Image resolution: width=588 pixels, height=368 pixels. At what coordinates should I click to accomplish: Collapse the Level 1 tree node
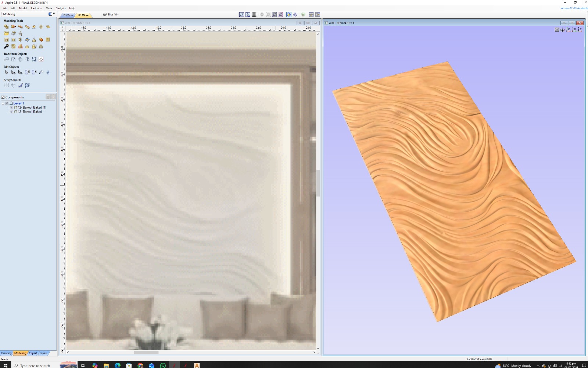click(3, 103)
